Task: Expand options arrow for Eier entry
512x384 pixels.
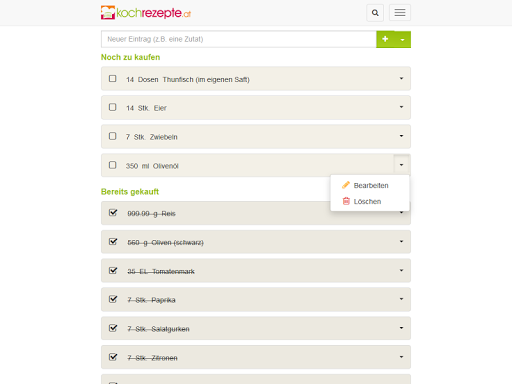Action: point(401,107)
